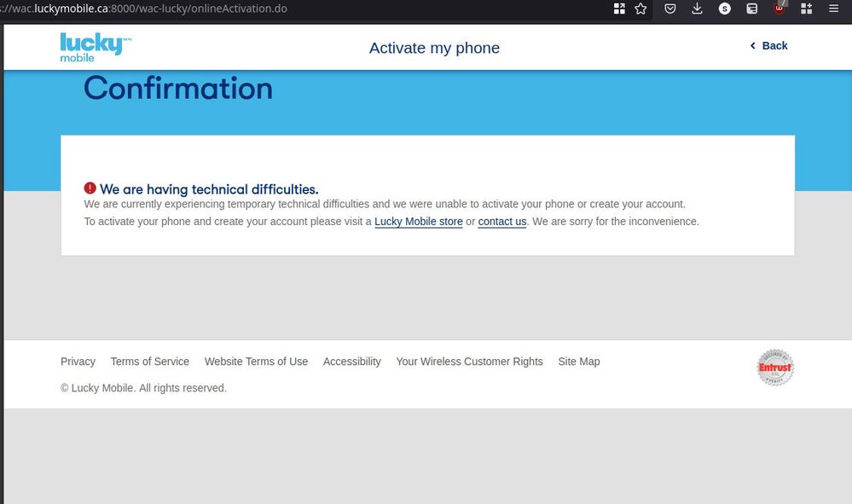Screen dimensions: 852x504
Task: Open the Firefox downloads panel
Action: (697, 9)
